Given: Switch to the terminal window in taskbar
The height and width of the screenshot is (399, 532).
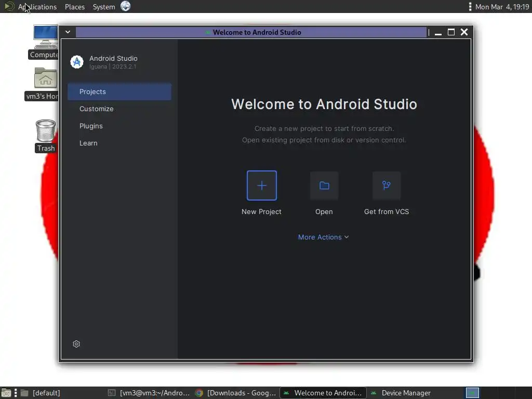Looking at the screenshot, I should point(149,393).
